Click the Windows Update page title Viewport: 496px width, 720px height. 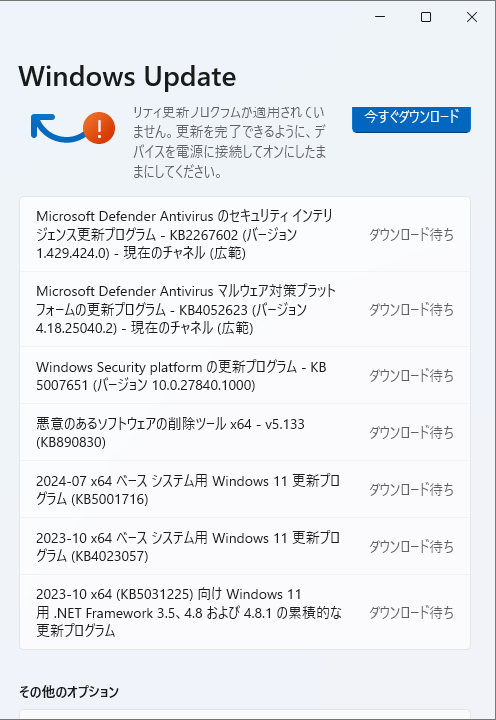127,76
